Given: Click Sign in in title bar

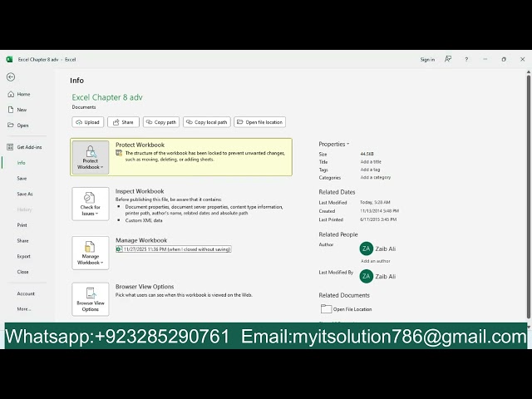Looking at the screenshot, I should (427, 59).
